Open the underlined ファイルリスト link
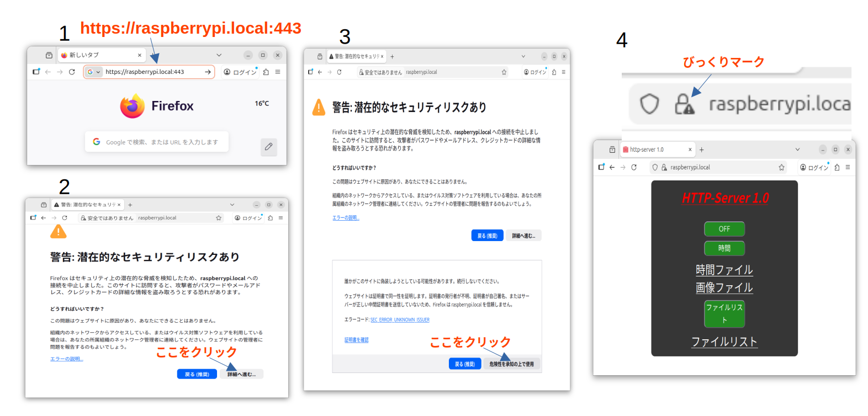This screenshot has width=868, height=416. 724,342
